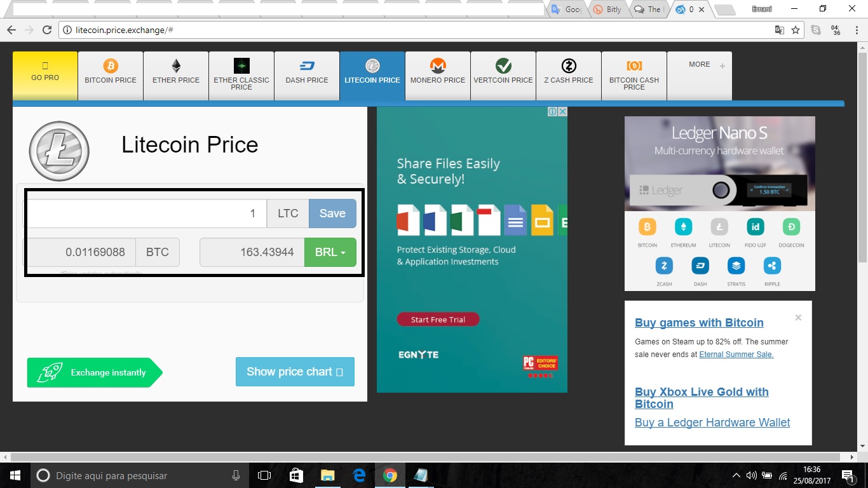
Task: Open the volume control in tray
Action: (752, 475)
